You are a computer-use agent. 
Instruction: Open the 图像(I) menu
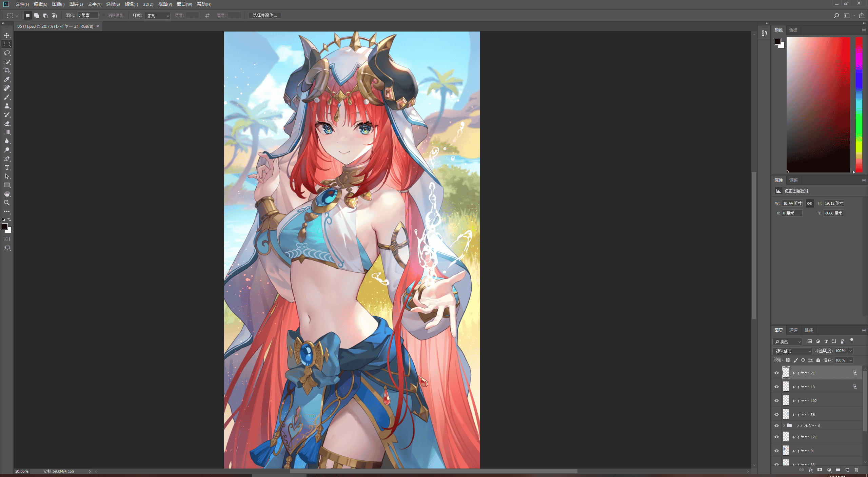pos(58,4)
